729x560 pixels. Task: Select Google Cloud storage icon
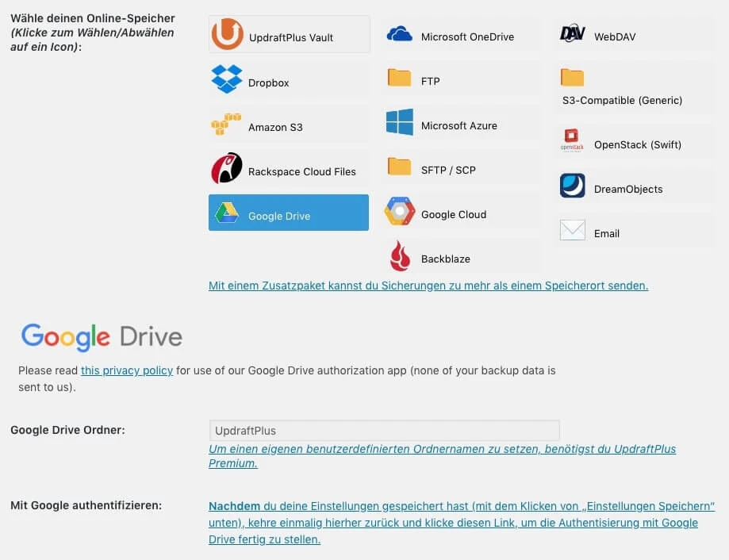(462, 213)
